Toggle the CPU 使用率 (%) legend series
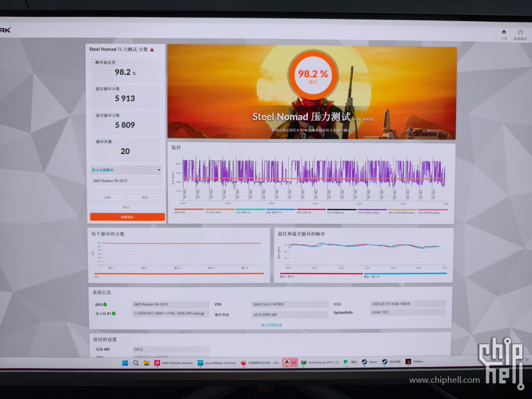 point(341,211)
